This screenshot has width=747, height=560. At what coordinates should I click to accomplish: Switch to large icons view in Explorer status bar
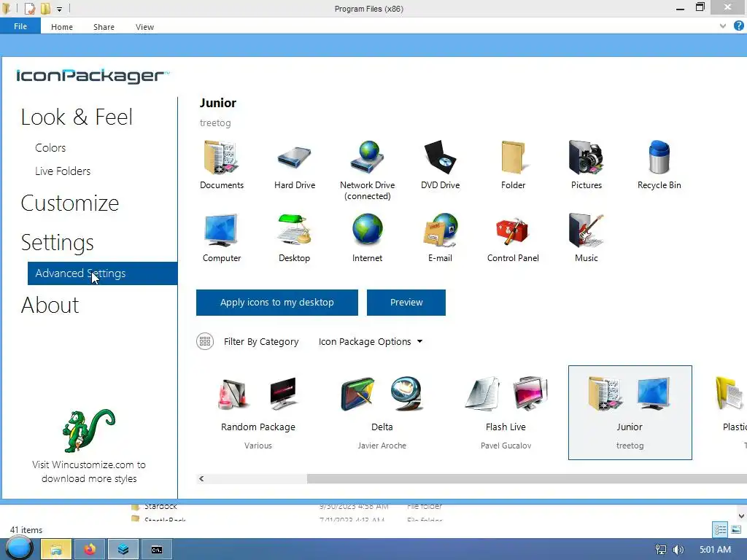tap(736, 529)
